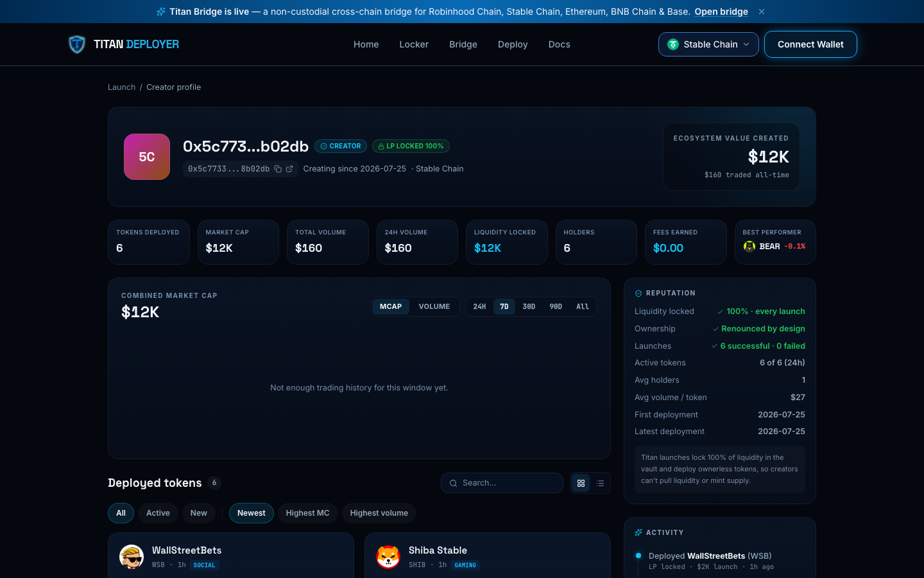Focus the deployed tokens Search field
924x578 pixels.
point(502,483)
